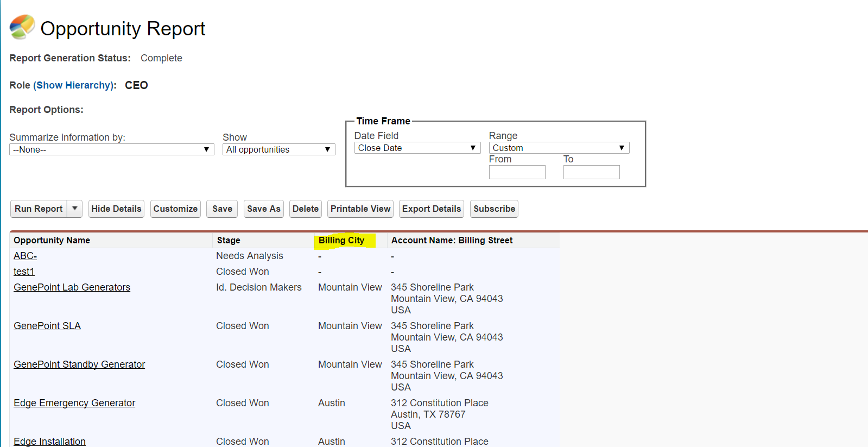The image size is (868, 447).
Task: Open GenePoint Standby Generator opportunity
Action: point(79,364)
